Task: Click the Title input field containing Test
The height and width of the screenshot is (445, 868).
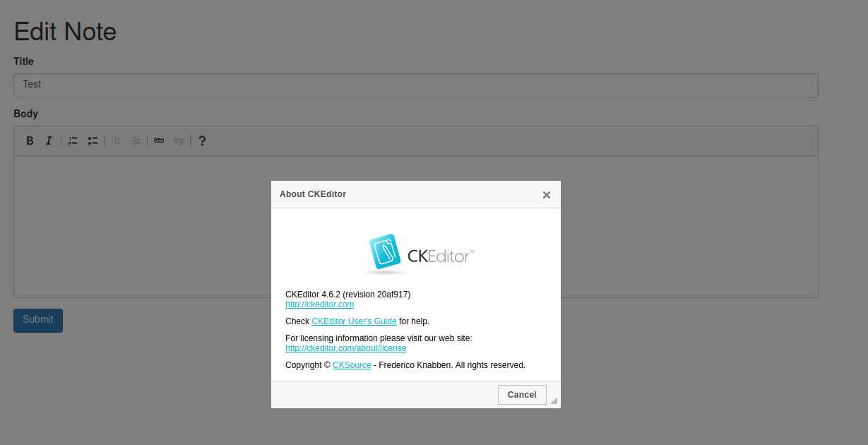Action: (x=415, y=85)
